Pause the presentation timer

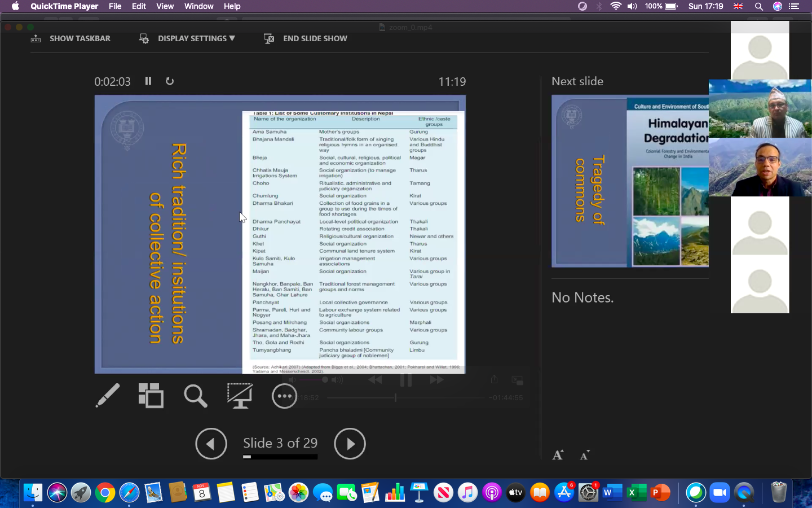[x=148, y=81]
